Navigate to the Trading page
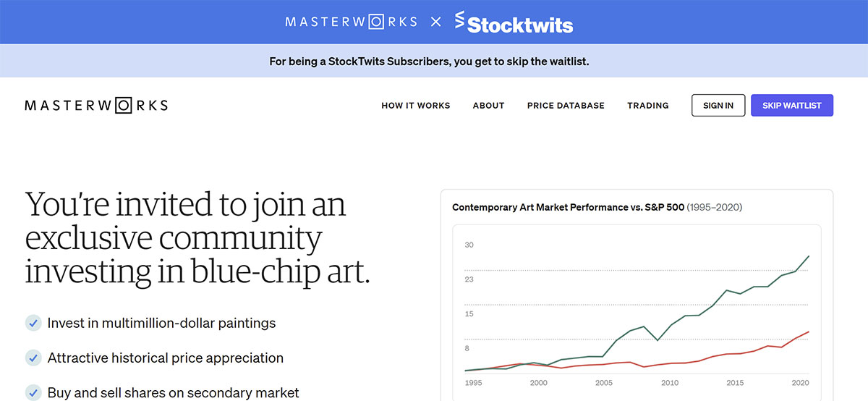This screenshot has height=401, width=868. 647,106
